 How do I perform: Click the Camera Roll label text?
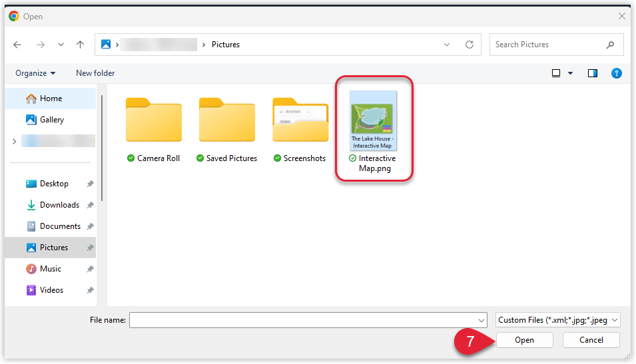159,158
